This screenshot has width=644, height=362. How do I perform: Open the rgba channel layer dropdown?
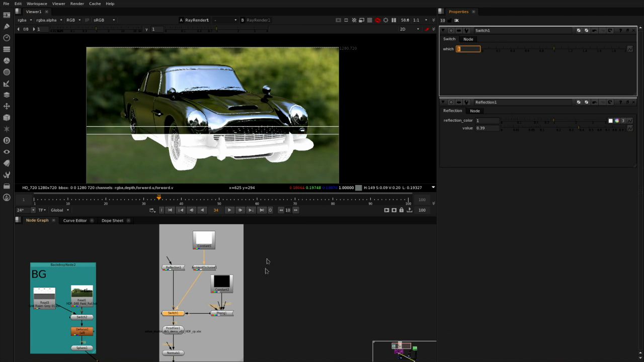point(24,20)
